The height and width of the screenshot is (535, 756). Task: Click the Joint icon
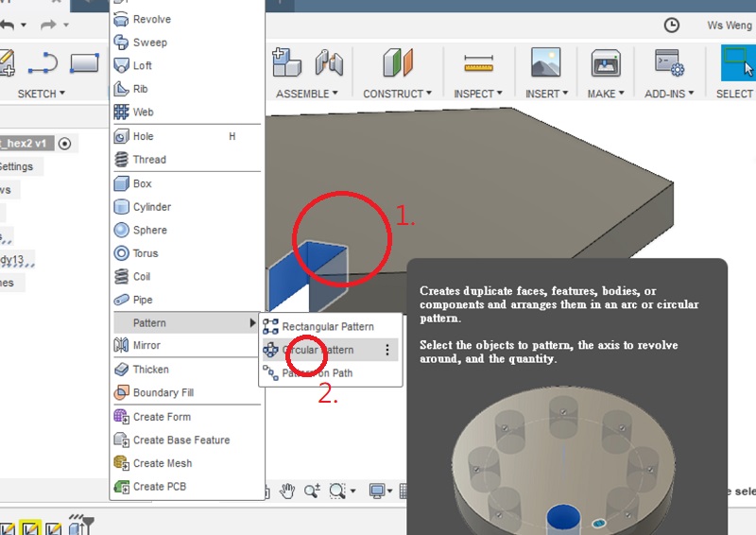pyautogui.click(x=329, y=62)
